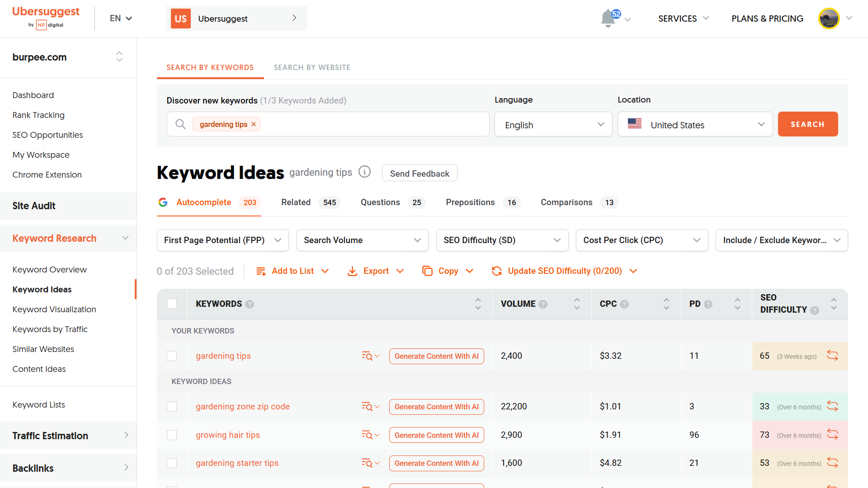Collapse the Keyword Research section
This screenshot has width=868, height=488.
(68, 238)
